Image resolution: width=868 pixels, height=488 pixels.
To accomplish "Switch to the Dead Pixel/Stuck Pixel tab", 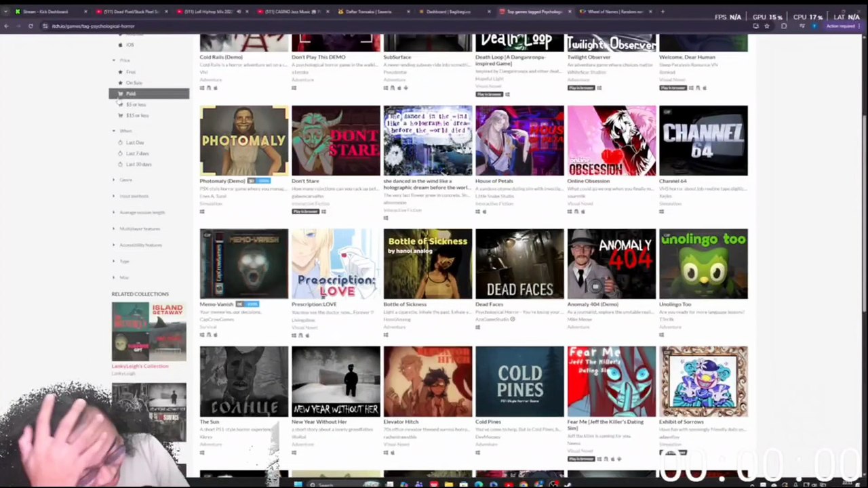I will point(130,12).
